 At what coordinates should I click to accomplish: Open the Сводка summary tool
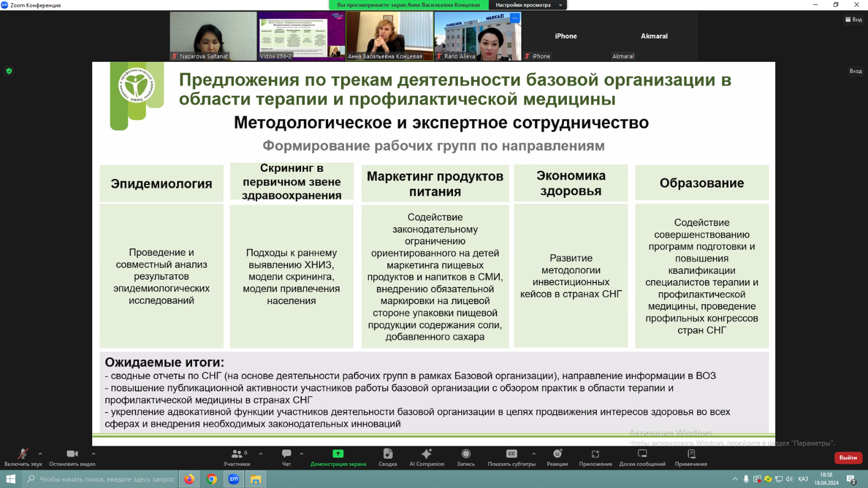[387, 457]
